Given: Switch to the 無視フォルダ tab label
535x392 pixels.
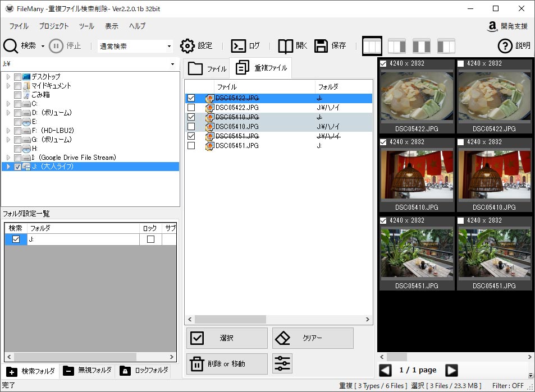Looking at the screenshot, I should [95, 370].
